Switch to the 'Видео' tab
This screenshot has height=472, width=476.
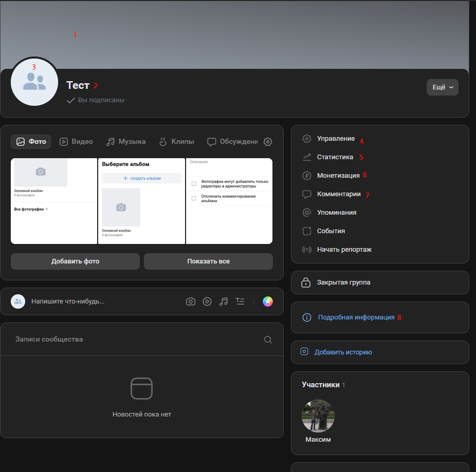point(76,142)
